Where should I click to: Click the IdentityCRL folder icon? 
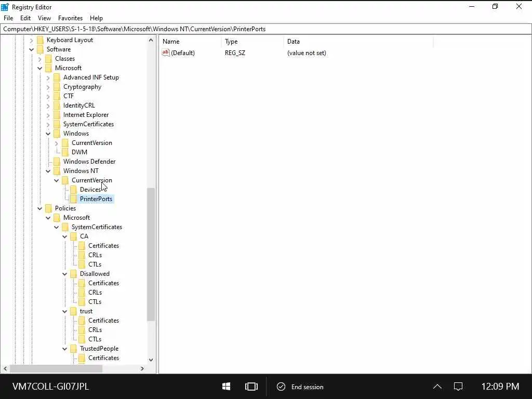pyautogui.click(x=57, y=105)
